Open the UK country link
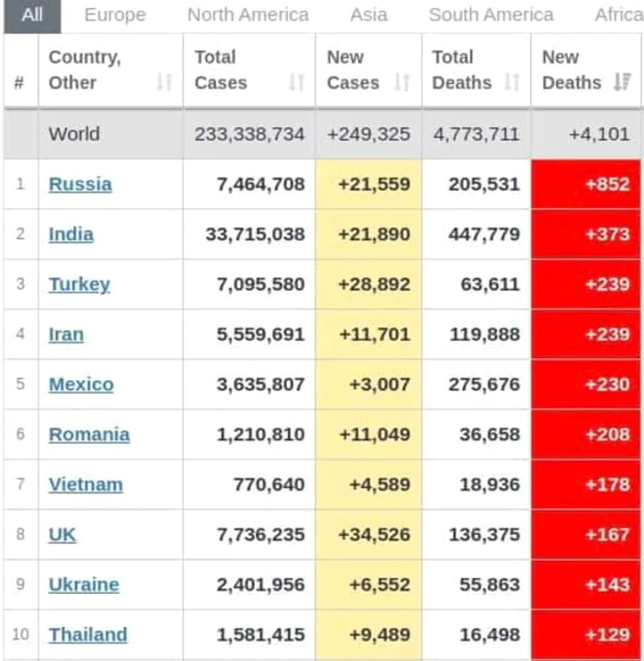This screenshot has height=661, width=644. [x=63, y=534]
